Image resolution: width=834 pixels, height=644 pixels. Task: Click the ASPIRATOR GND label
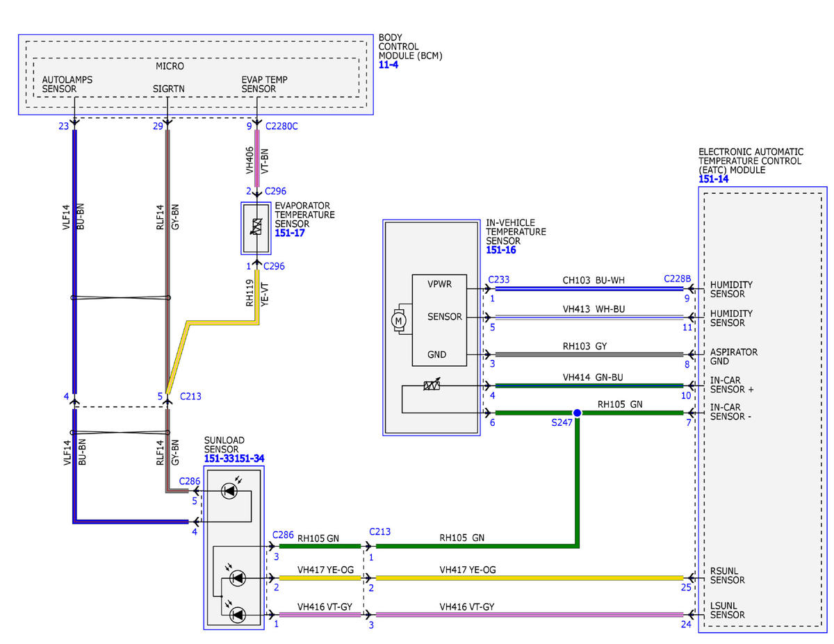(x=734, y=356)
